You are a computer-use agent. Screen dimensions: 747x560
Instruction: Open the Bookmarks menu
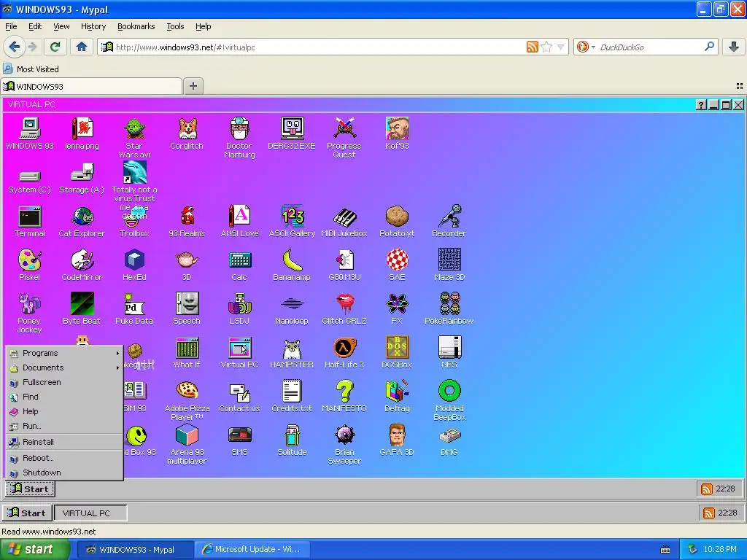pyautogui.click(x=136, y=26)
